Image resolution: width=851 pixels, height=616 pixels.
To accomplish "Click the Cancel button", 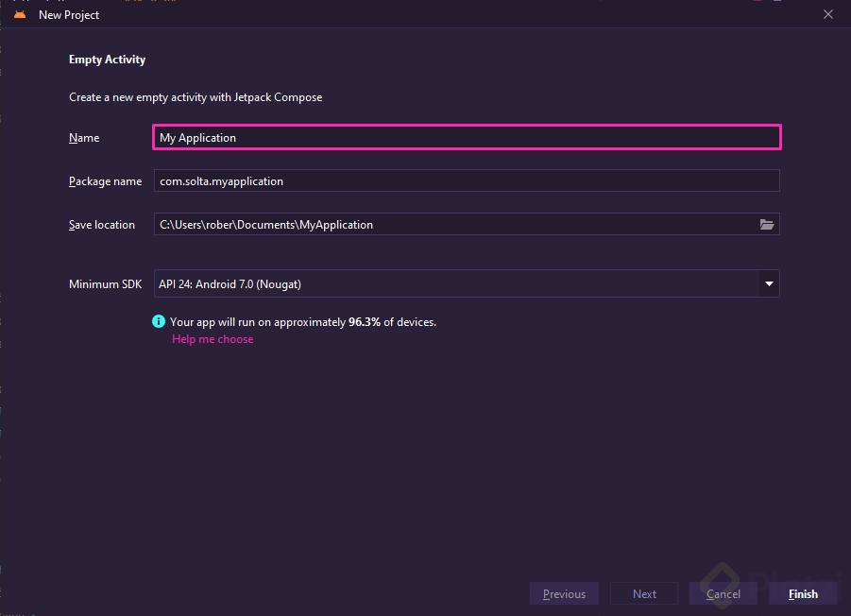I will (723, 594).
